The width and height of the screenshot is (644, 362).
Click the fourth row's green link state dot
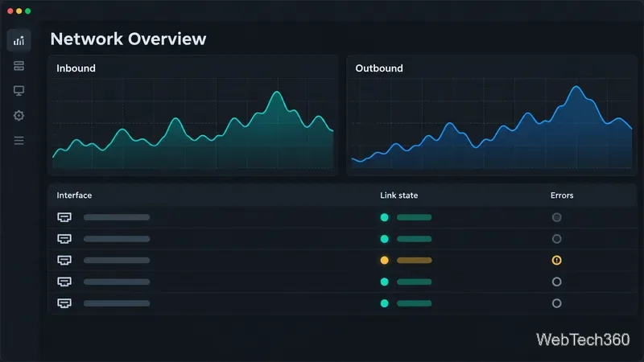[385, 282]
